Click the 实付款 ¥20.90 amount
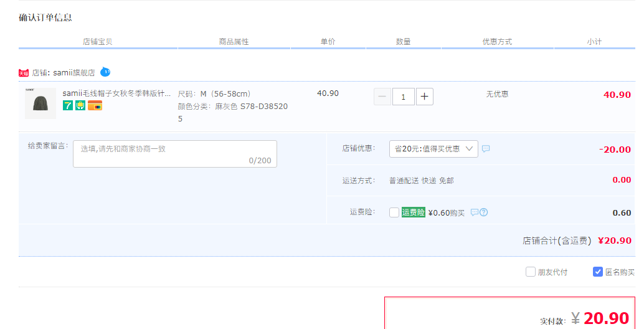Screen dimensions: 644x329 pyautogui.click(x=600, y=318)
